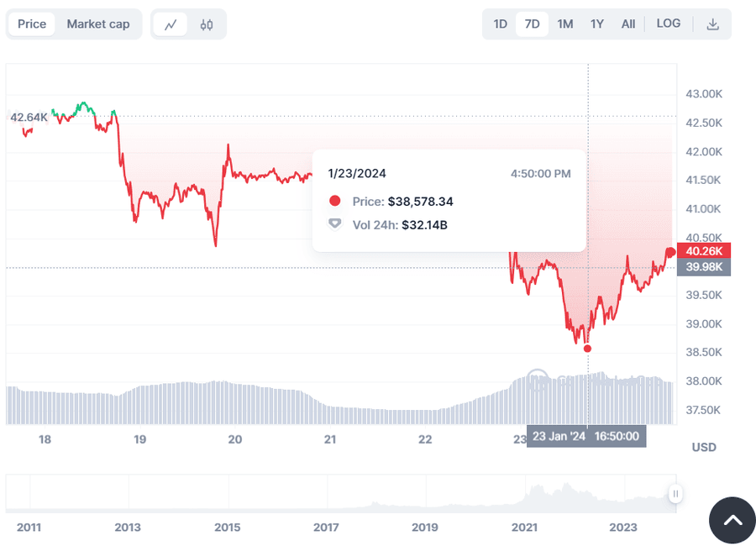This screenshot has height=546, width=756.
Task: Switch to Market cap view
Action: (x=98, y=24)
